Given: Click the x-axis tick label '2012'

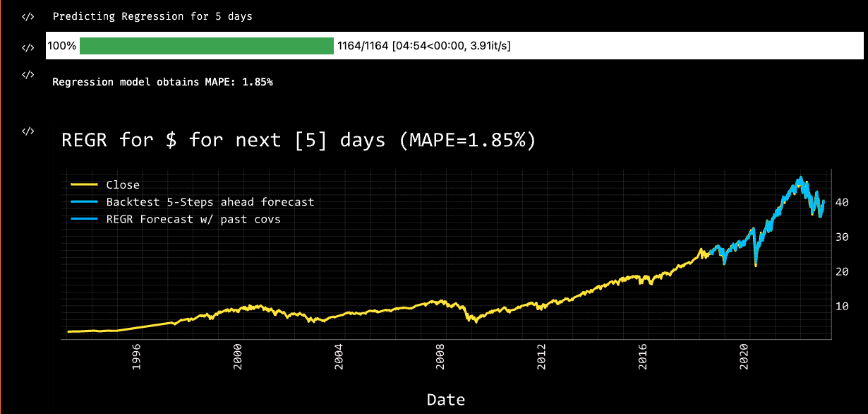Looking at the screenshot, I should [x=542, y=357].
